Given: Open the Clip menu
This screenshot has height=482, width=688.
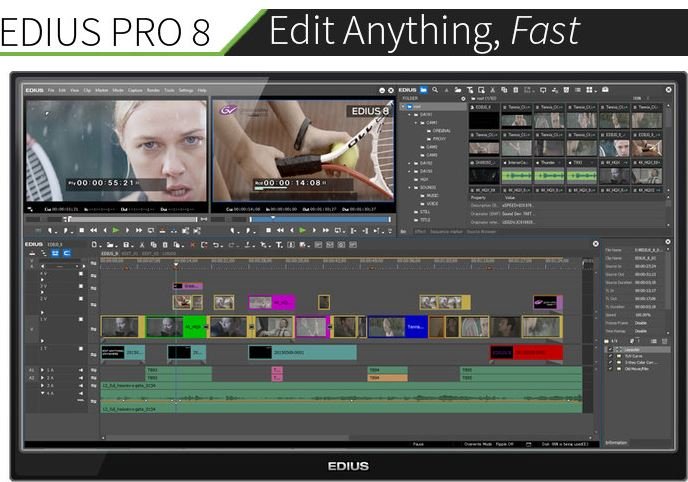Looking at the screenshot, I should click(x=87, y=90).
